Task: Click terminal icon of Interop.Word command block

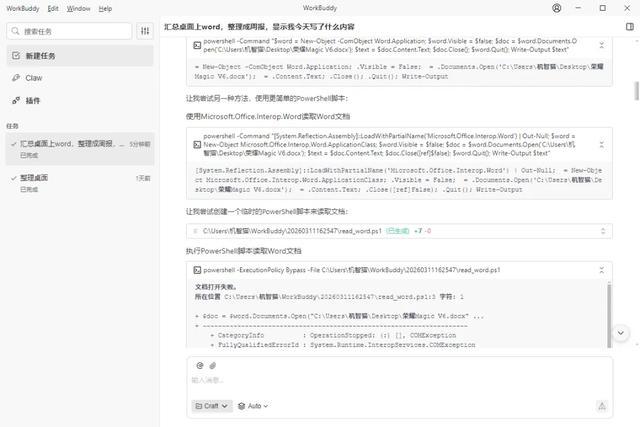Action: click(x=197, y=145)
